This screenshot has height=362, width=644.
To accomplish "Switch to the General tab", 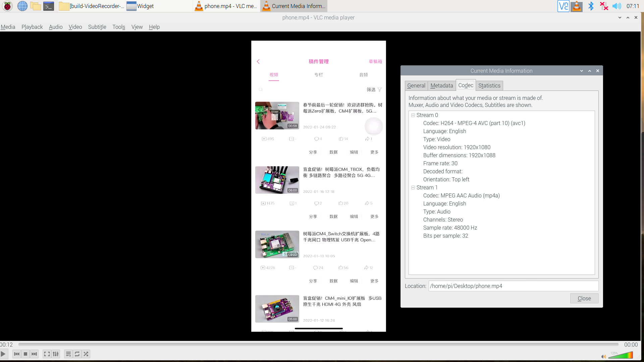I will [416, 85].
